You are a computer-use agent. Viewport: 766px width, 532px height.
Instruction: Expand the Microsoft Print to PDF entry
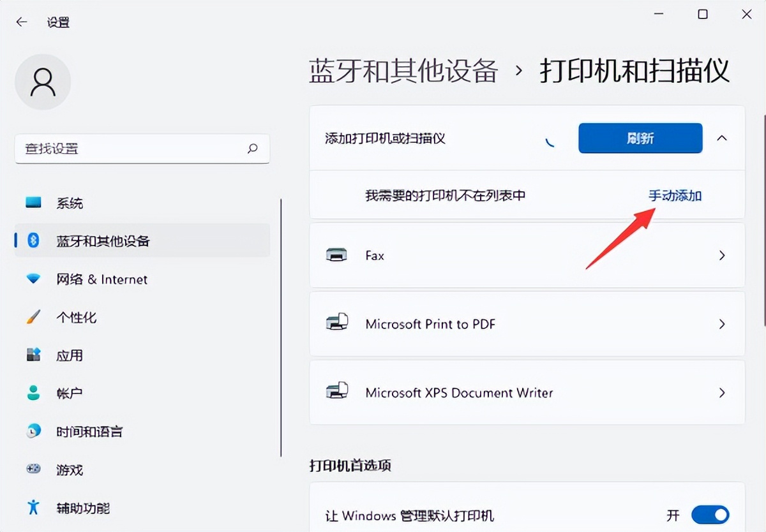coord(722,323)
